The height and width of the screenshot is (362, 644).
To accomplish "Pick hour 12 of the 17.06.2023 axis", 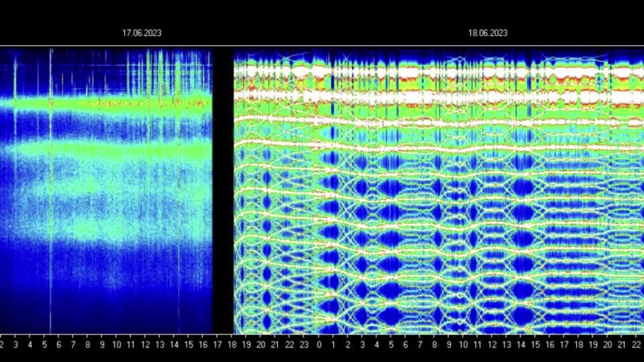I will pyautogui.click(x=145, y=345).
